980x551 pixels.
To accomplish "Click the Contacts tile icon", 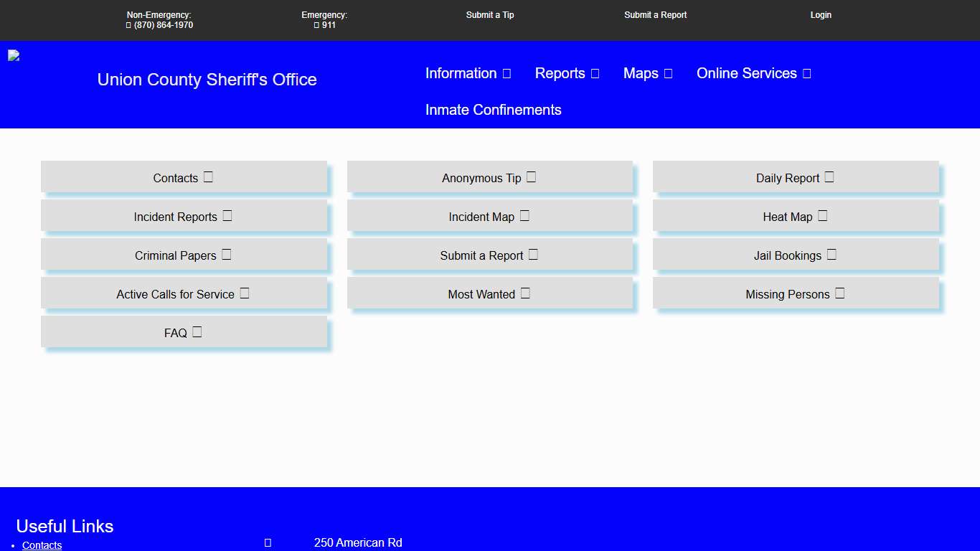I will point(208,177).
